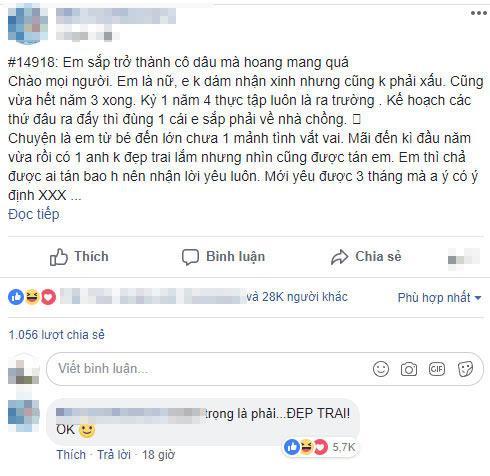Open the blurred audience selector beside Chia sẻ
Image resolution: width=490 pixels, height=476 pixels.
pyautogui.click(x=464, y=257)
